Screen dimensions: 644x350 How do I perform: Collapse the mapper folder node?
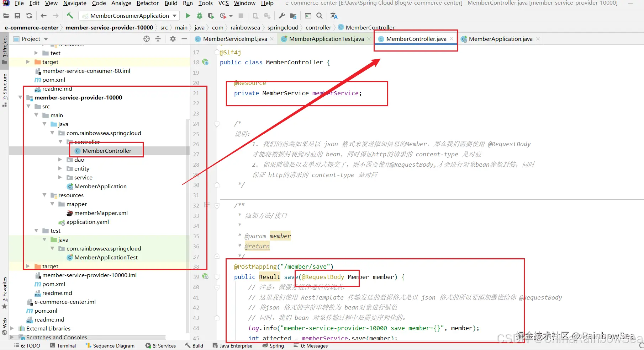coord(52,204)
